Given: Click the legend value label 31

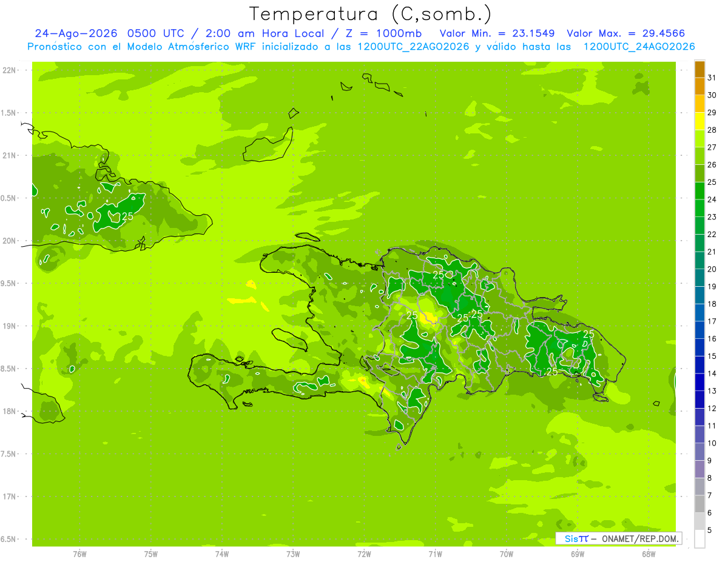Looking at the screenshot, I should click(x=712, y=78).
